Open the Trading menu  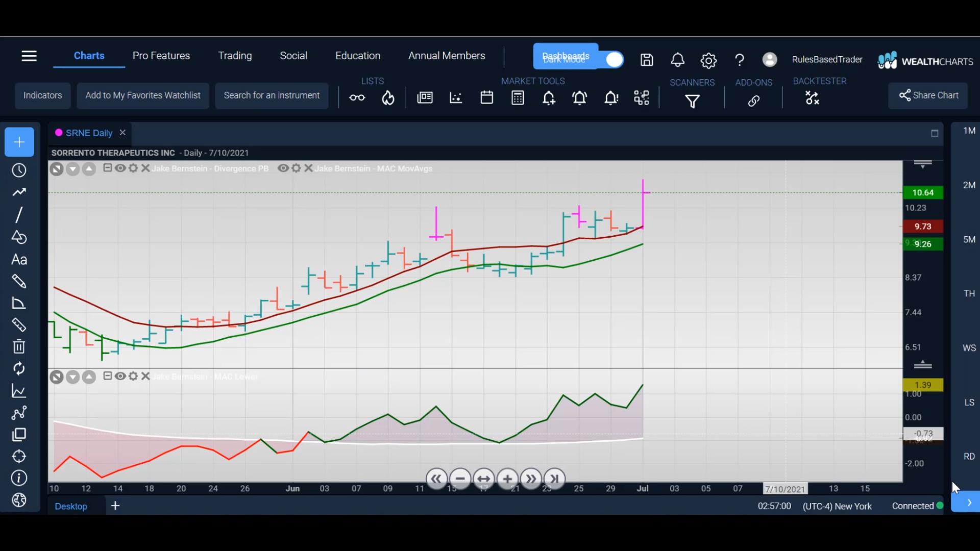point(235,56)
